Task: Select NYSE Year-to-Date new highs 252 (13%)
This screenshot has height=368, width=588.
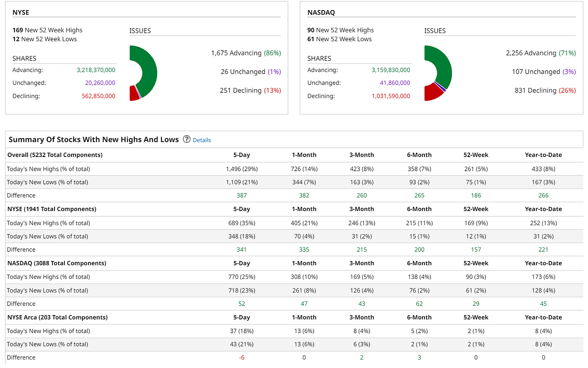Action: pyautogui.click(x=544, y=223)
